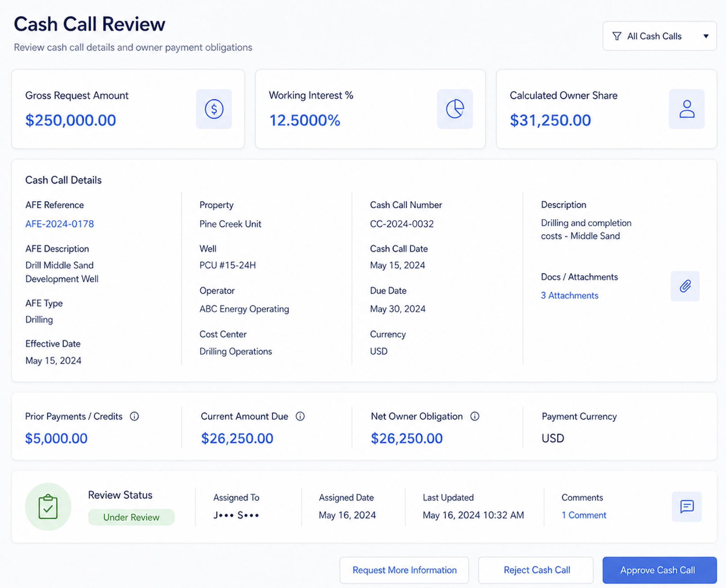This screenshot has height=588, width=726.
Task: Click info icon next to Net Owner Obligation
Action: (x=475, y=416)
